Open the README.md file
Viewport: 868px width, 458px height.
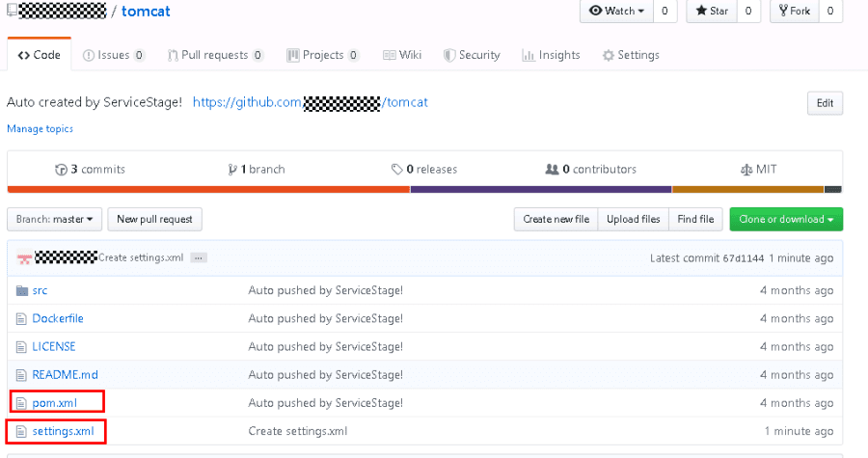(65, 375)
